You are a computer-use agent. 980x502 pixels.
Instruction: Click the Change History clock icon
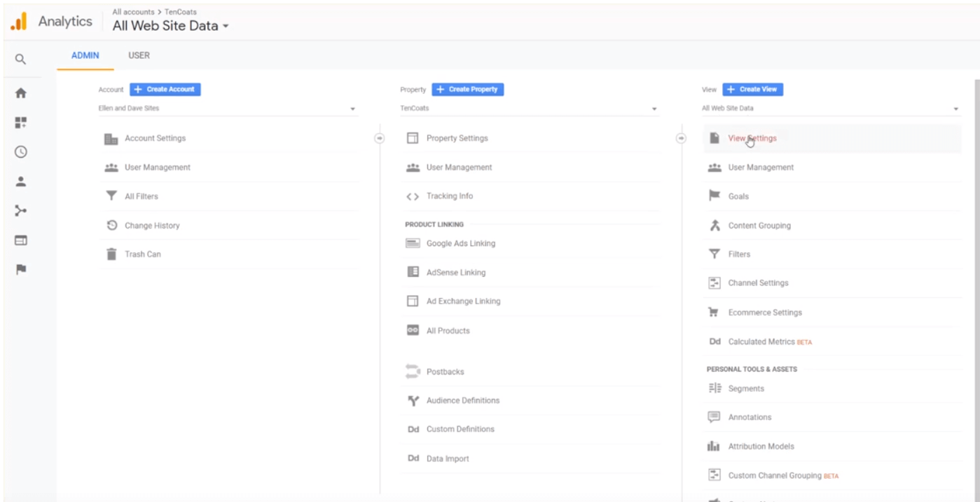[111, 225]
